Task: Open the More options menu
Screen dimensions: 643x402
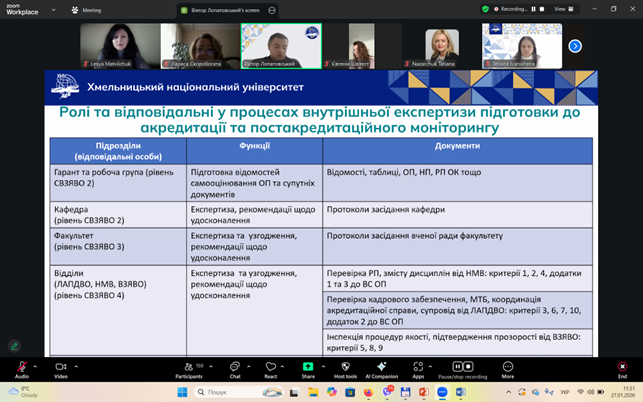Action: tap(507, 367)
